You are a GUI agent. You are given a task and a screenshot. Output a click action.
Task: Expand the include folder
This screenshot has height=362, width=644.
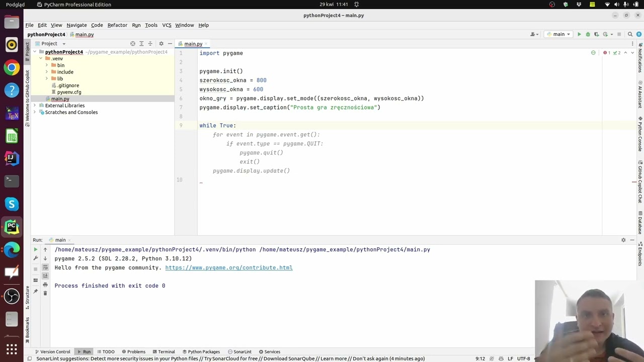[47, 72]
